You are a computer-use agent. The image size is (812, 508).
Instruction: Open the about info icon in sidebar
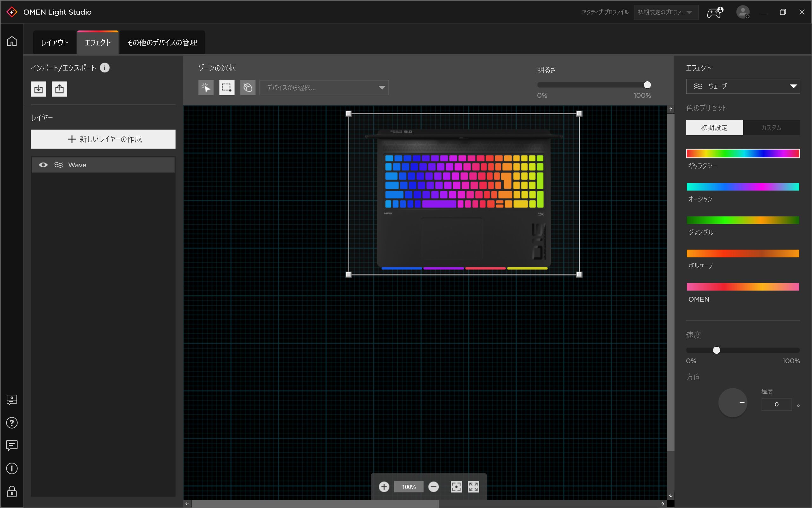tap(12, 469)
